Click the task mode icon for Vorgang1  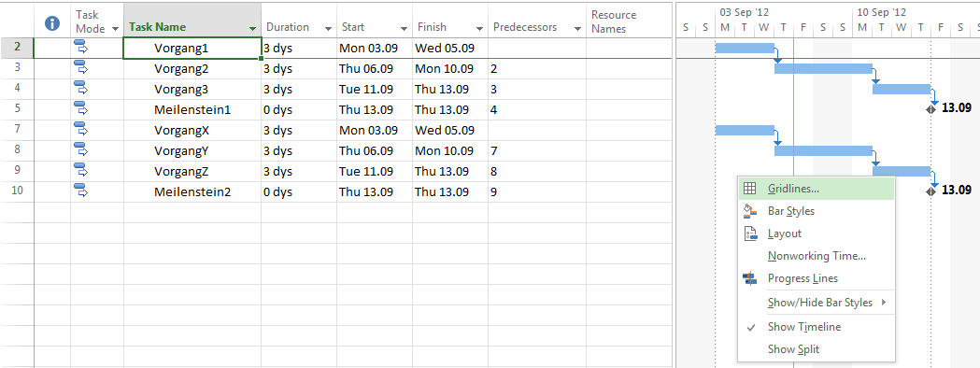pos(80,48)
